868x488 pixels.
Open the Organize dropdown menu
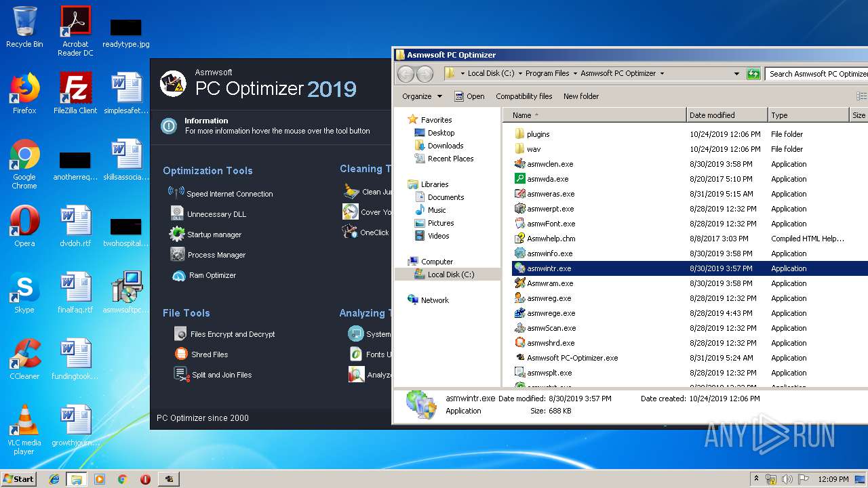[x=422, y=96]
